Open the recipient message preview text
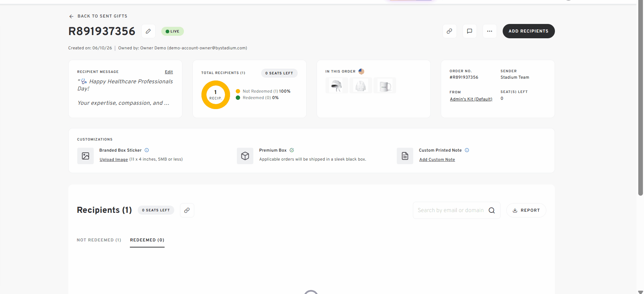Image resolution: width=644 pixels, height=294 pixels. pos(125,92)
